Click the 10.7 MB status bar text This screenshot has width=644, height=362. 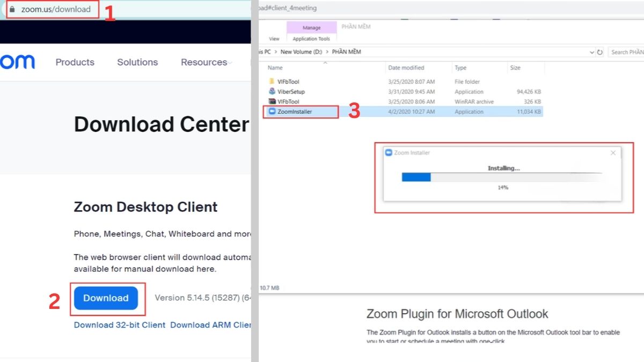tap(270, 288)
